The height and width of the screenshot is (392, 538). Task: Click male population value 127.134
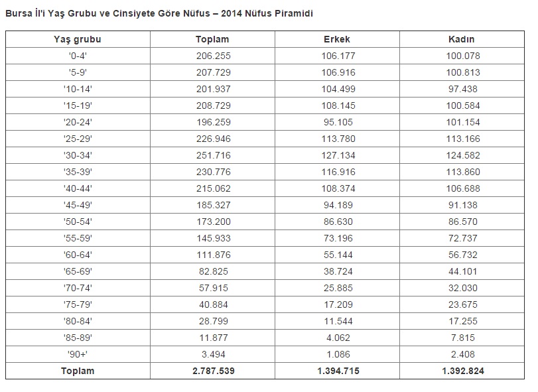point(337,156)
